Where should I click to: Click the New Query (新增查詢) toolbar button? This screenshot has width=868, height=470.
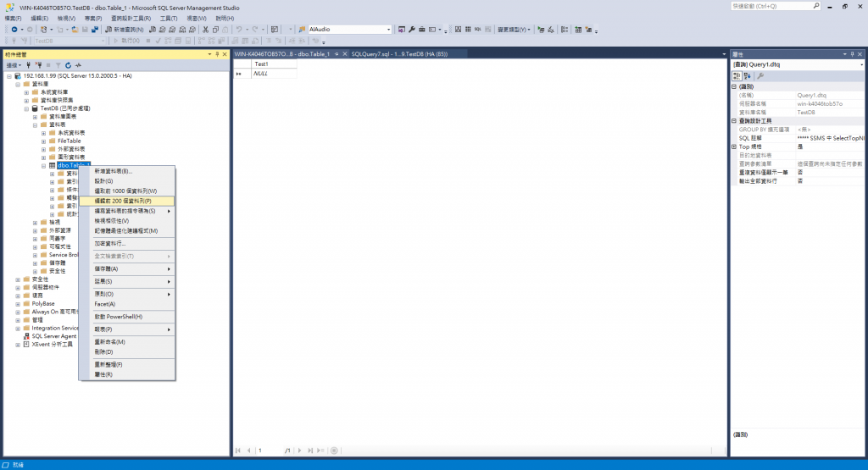125,30
